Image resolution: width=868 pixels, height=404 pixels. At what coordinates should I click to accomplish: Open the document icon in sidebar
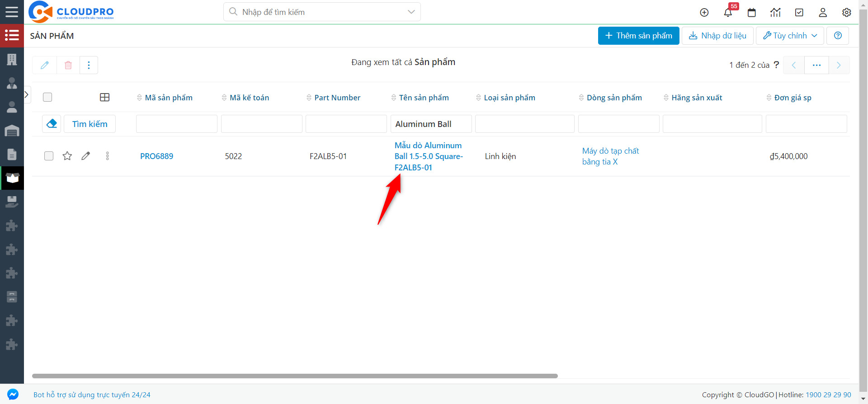(12, 155)
